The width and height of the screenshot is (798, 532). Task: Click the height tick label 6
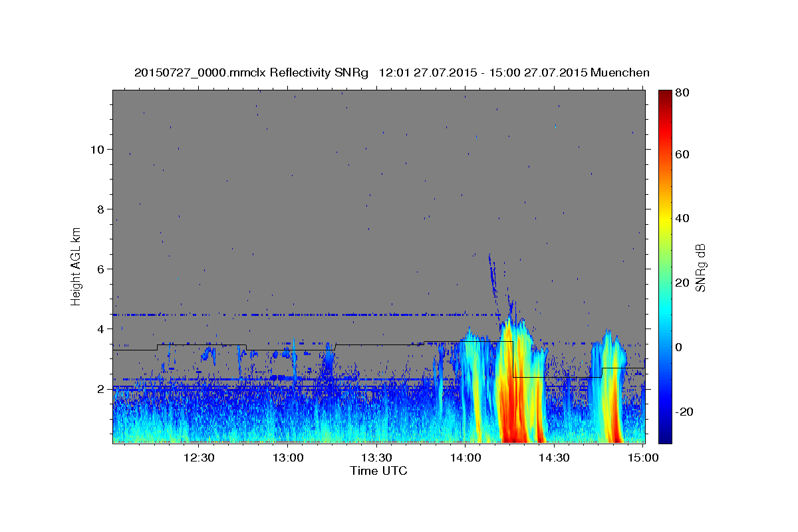[x=99, y=269]
